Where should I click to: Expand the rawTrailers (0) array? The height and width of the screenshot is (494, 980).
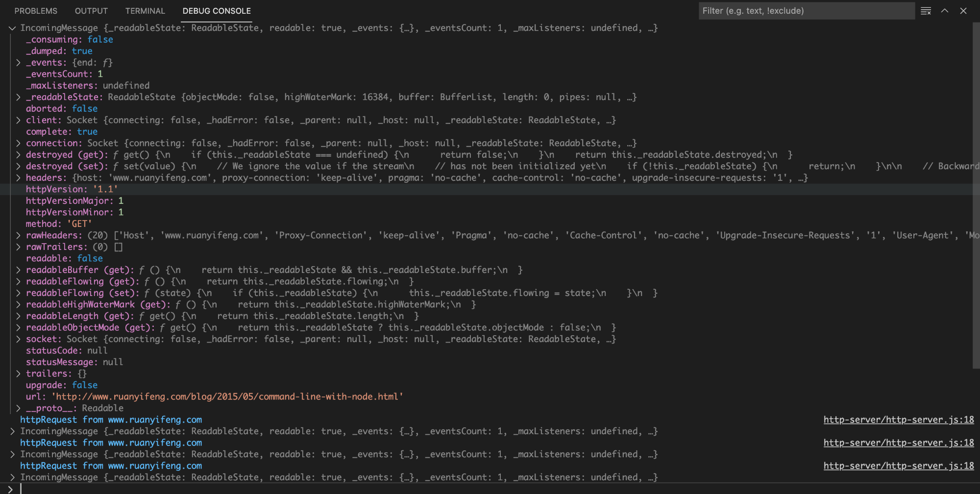click(18, 247)
